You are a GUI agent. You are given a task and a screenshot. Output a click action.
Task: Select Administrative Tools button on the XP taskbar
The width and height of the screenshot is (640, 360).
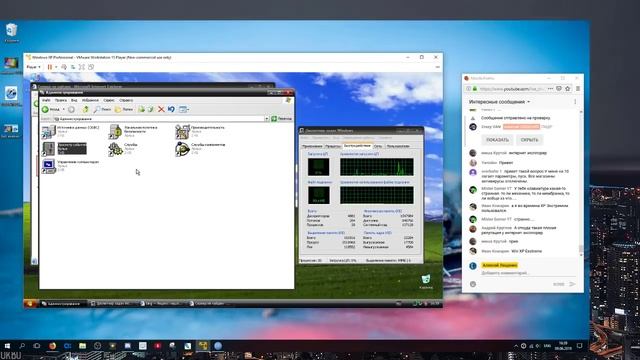pyautogui.click(x=63, y=304)
